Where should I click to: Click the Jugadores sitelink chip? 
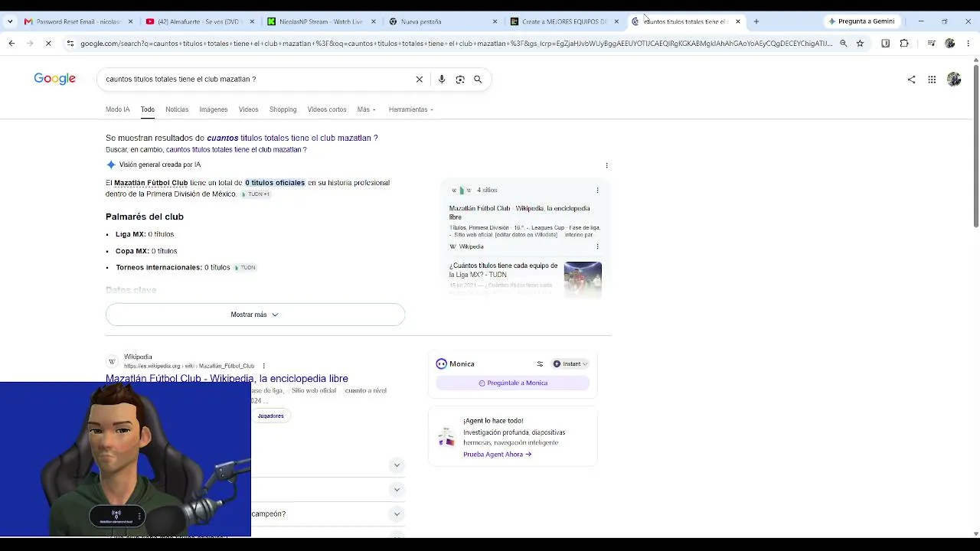coord(271,416)
